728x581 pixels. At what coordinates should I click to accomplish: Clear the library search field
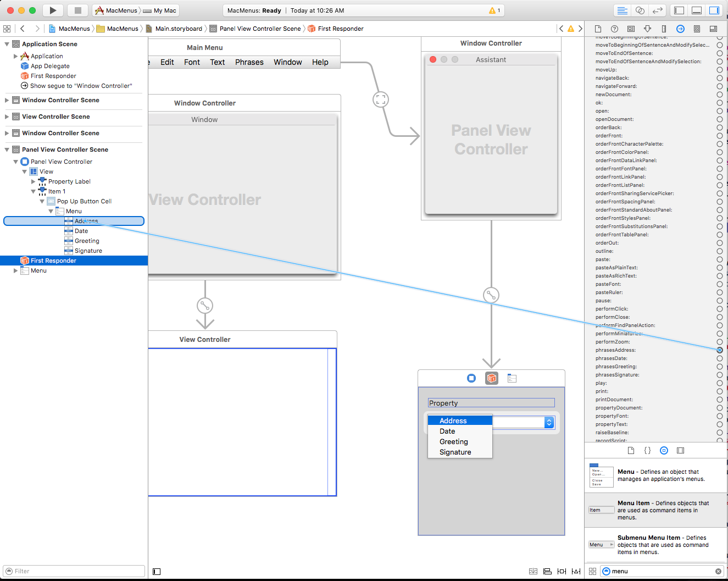coord(718,571)
